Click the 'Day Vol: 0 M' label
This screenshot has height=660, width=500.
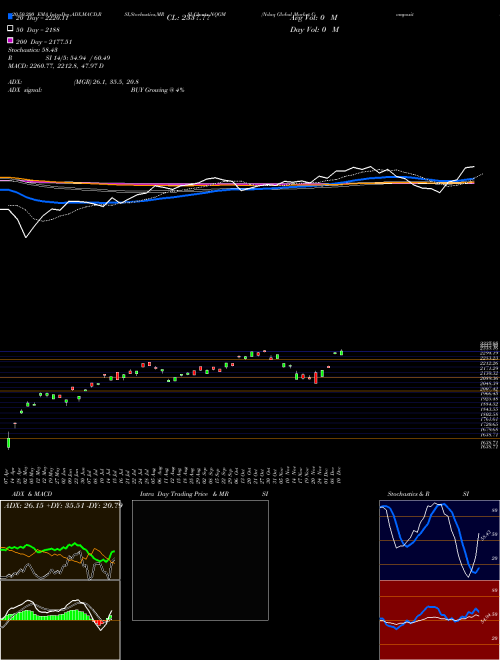(x=314, y=29)
